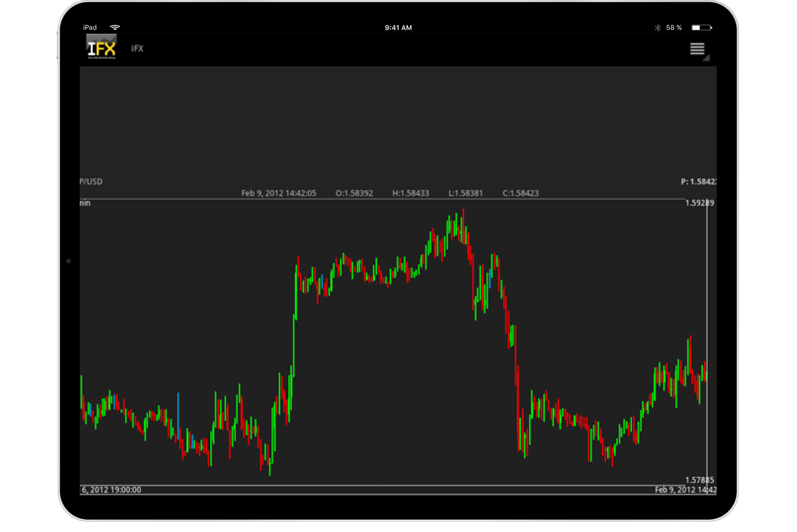
Task: Open the currency pair P/USD selector
Action: (91, 181)
